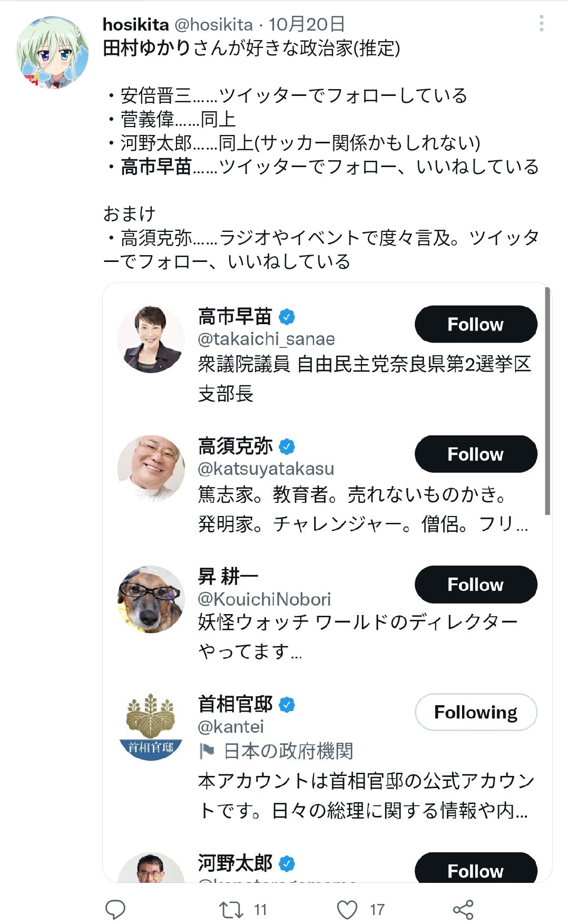Click the scrollbar in the embedded list

[x=547, y=401]
